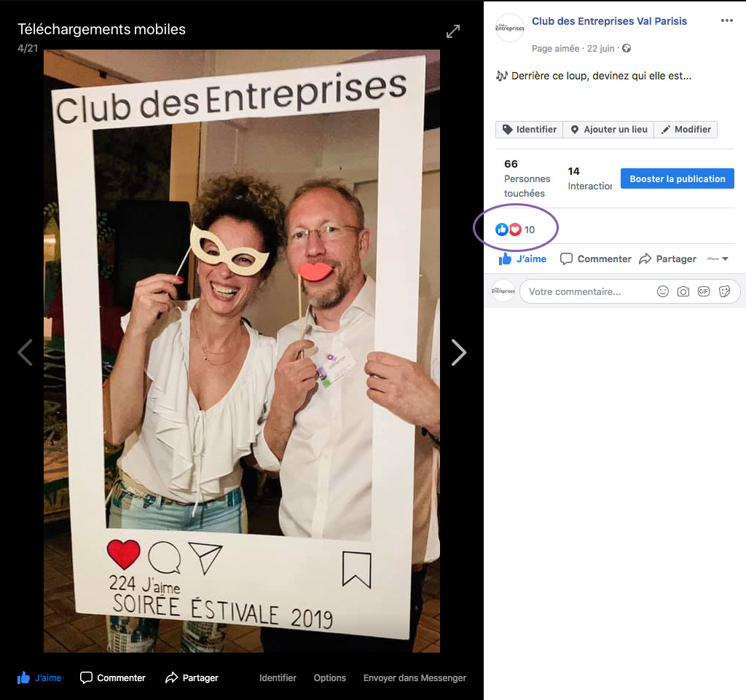Image resolution: width=746 pixels, height=700 pixels.
Task: Attach a photo with the camera icon
Action: [x=683, y=291]
